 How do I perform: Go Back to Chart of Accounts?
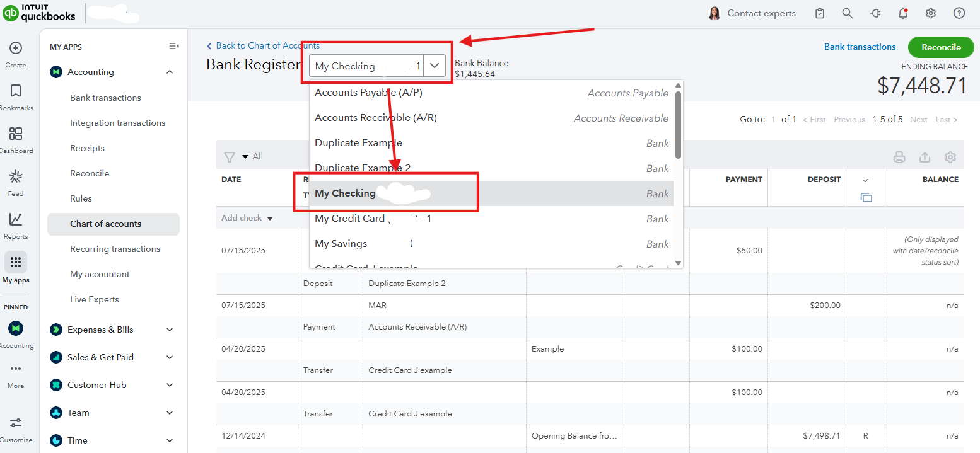pyautogui.click(x=263, y=45)
